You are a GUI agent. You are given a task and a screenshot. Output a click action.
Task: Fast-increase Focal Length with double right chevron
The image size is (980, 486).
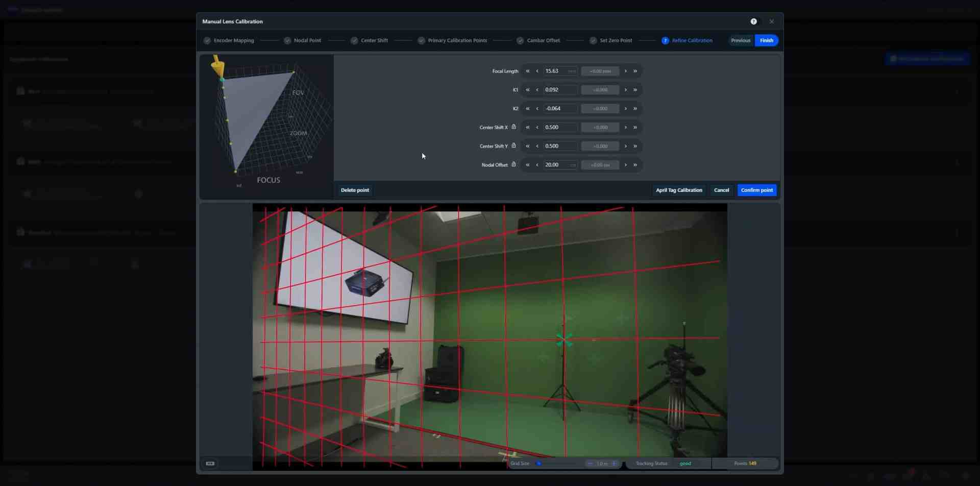635,71
